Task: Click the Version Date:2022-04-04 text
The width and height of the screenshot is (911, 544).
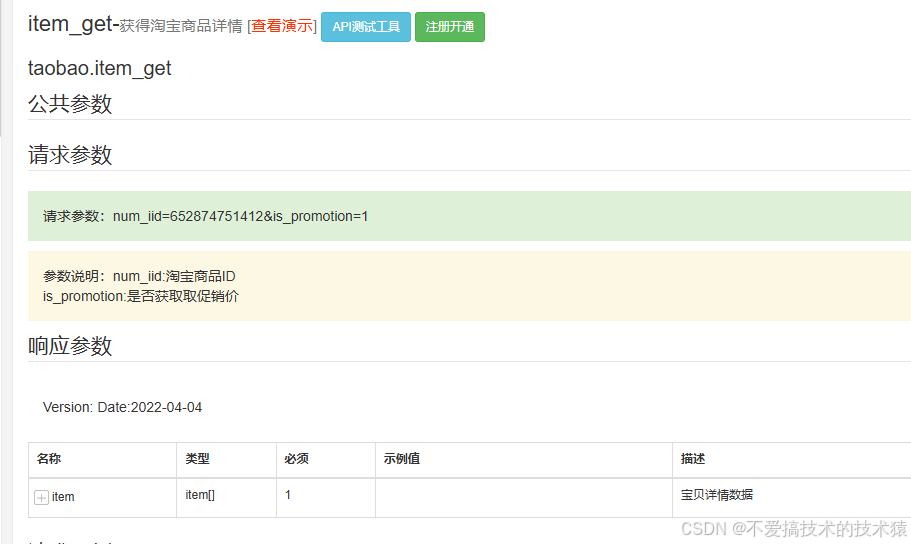Action: [122, 407]
